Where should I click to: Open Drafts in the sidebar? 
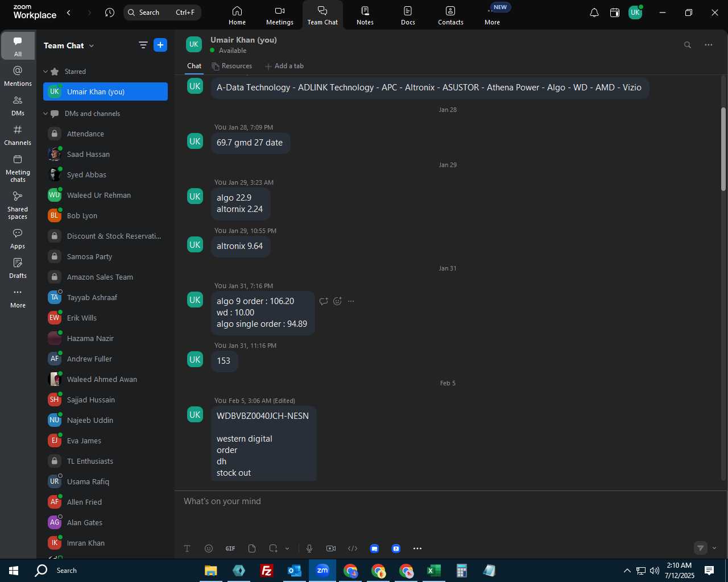pos(18,268)
